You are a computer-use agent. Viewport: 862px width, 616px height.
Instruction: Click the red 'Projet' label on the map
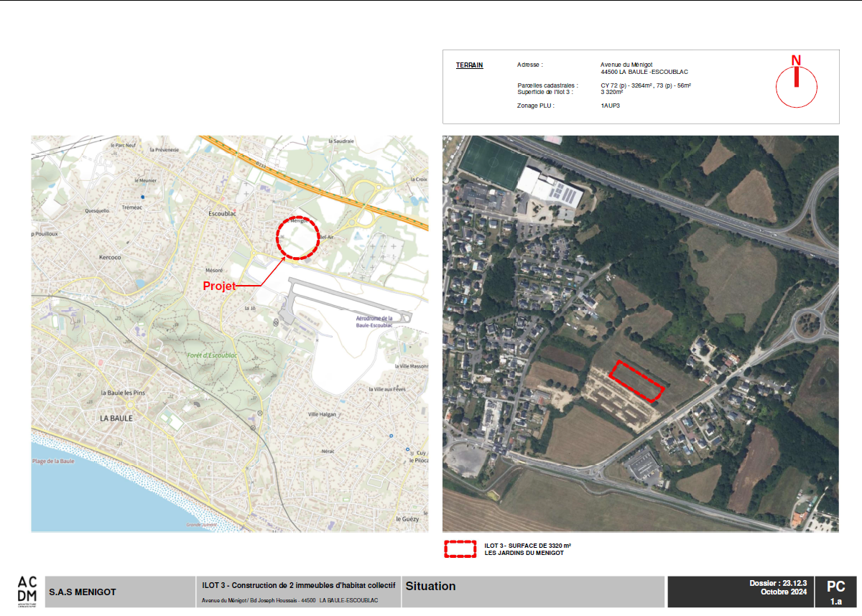219,286
